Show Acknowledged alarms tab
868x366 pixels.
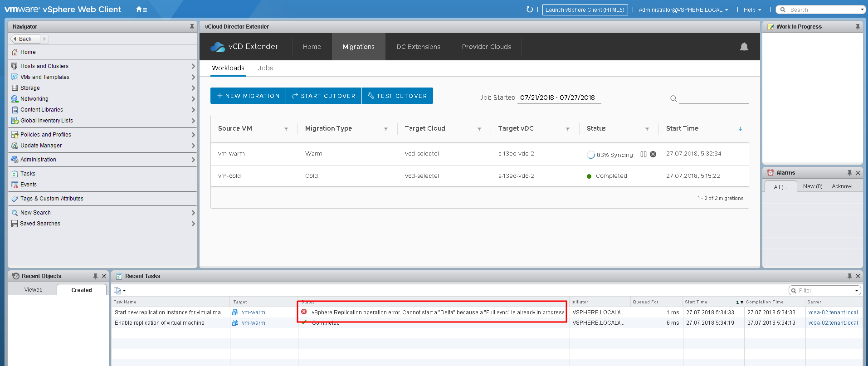pos(844,186)
